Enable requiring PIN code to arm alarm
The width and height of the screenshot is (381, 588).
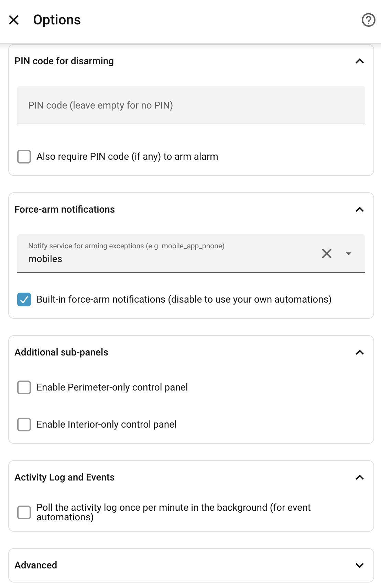(24, 157)
